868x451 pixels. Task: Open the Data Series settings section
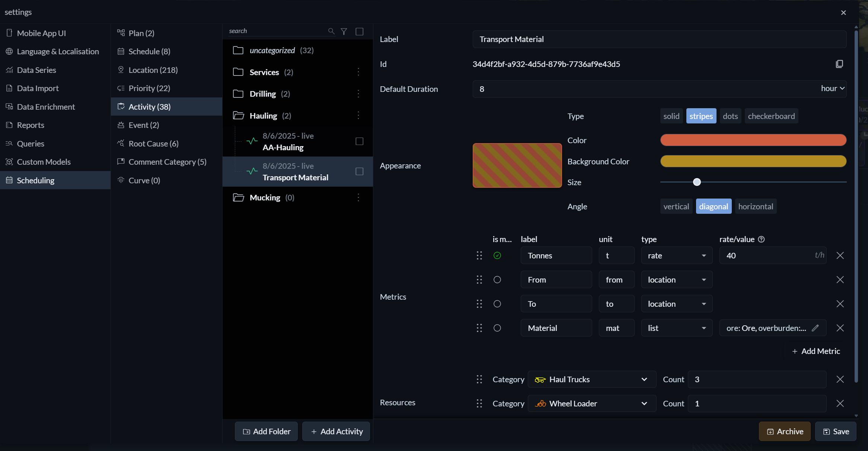coord(55,70)
